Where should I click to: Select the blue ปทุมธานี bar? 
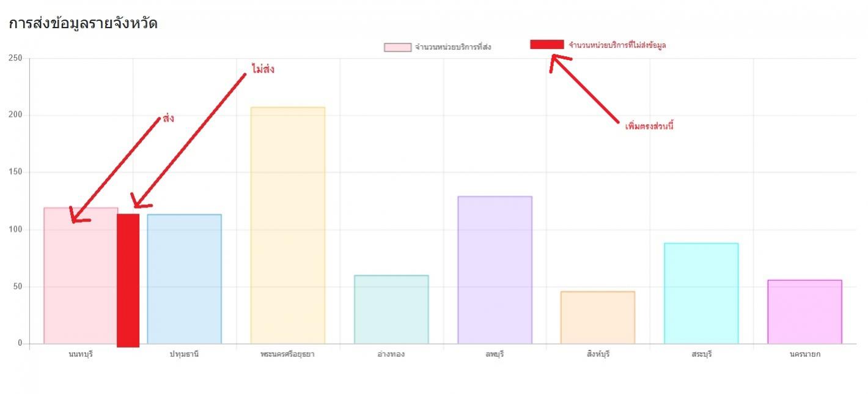click(x=184, y=279)
